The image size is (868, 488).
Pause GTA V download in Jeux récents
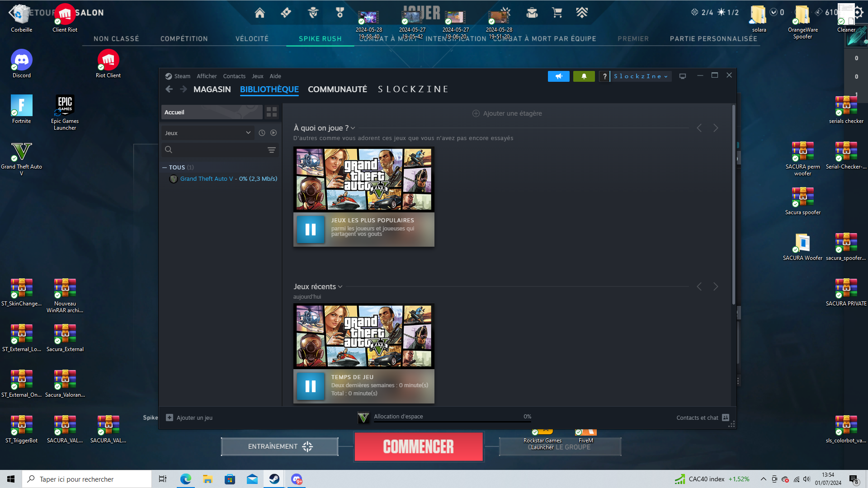point(311,386)
